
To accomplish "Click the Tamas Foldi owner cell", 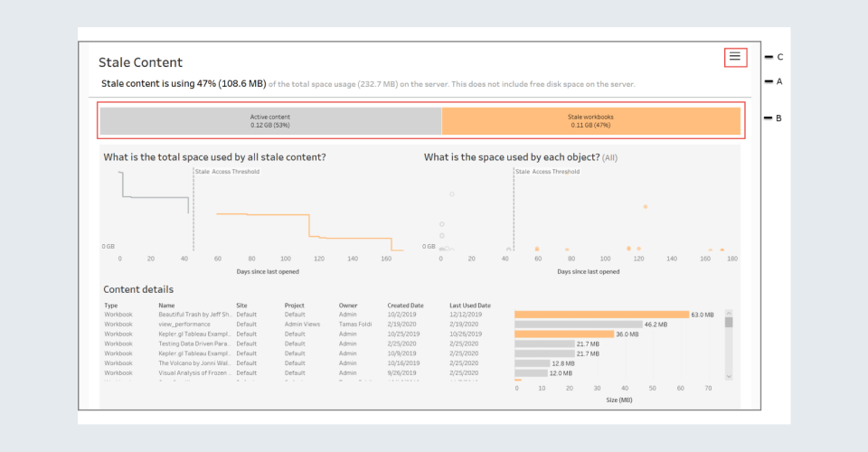I will coord(356,324).
